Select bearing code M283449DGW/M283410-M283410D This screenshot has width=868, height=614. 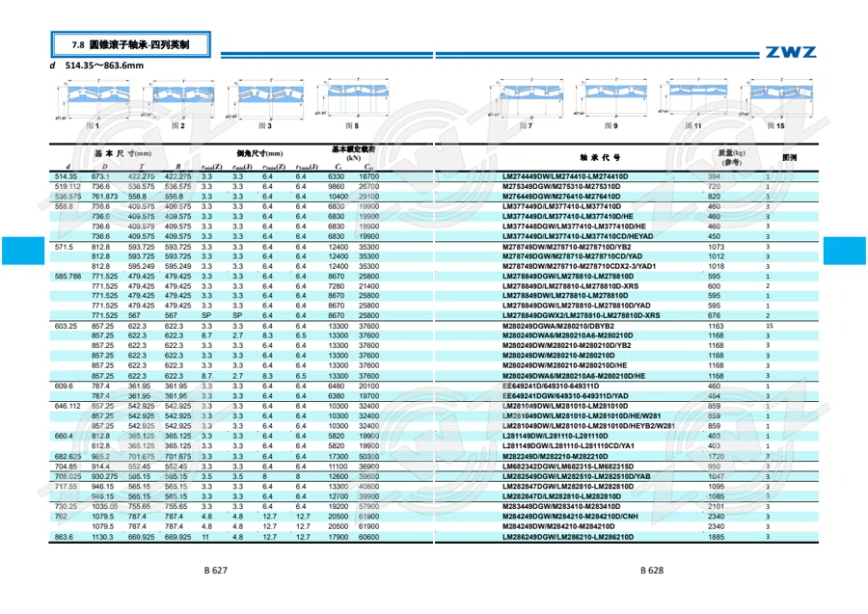click(561, 506)
